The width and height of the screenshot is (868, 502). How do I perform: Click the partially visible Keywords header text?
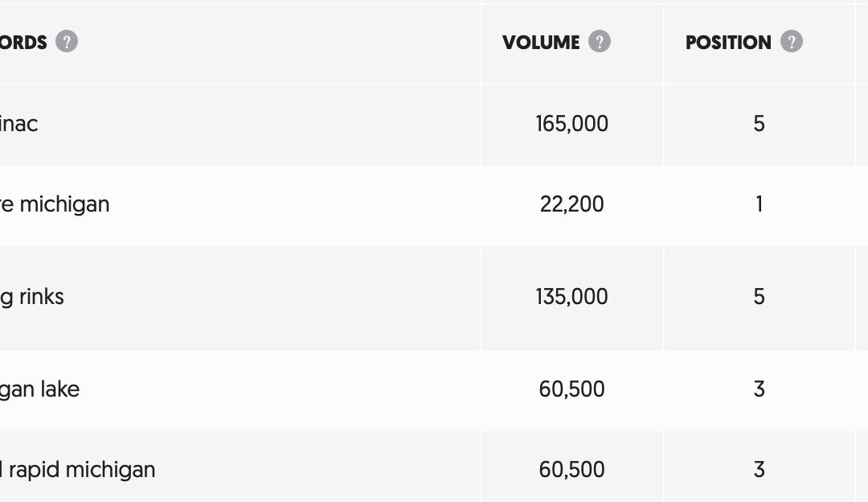(x=23, y=42)
